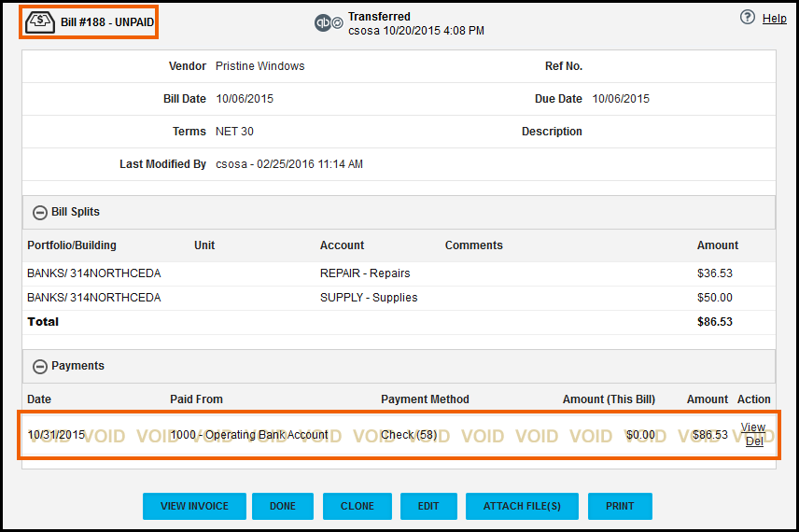
Task: Click the QuickBooks transferred status icon
Action: 323,23
